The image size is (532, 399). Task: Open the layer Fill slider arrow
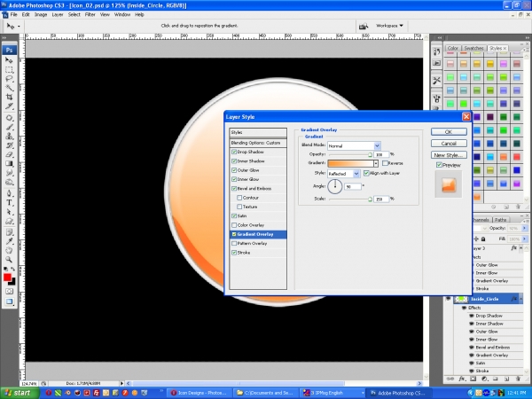click(525, 239)
